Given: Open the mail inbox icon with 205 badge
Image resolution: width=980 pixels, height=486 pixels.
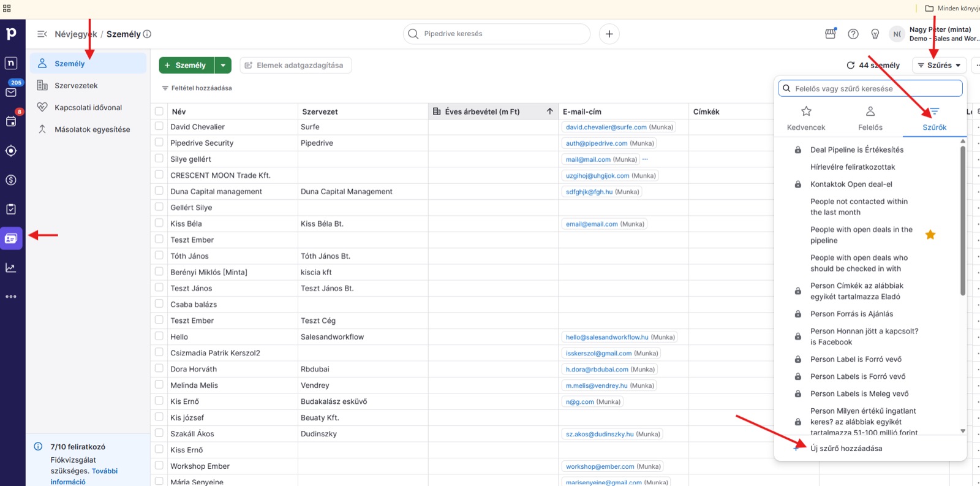Looking at the screenshot, I should point(11,92).
